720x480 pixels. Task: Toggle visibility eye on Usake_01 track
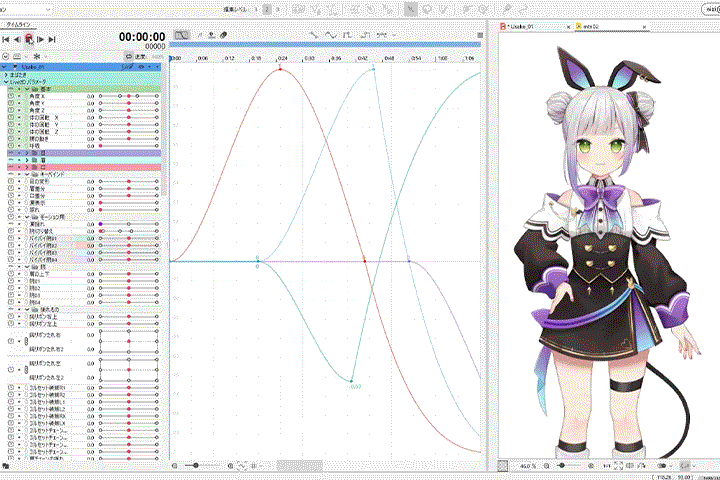click(x=142, y=67)
